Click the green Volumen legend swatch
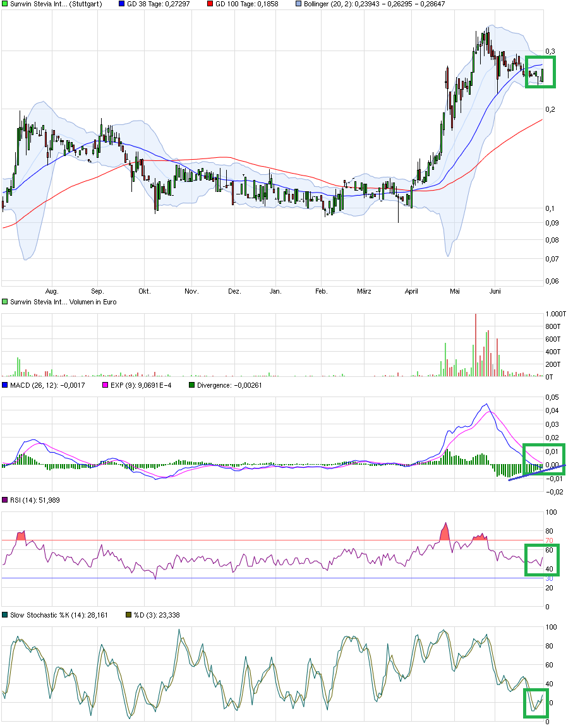The height and width of the screenshot is (728, 573). (x=4, y=302)
